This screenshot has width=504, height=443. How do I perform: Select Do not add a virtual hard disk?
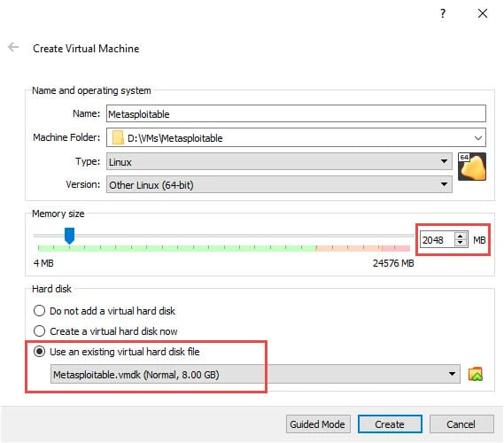pyautogui.click(x=105, y=311)
